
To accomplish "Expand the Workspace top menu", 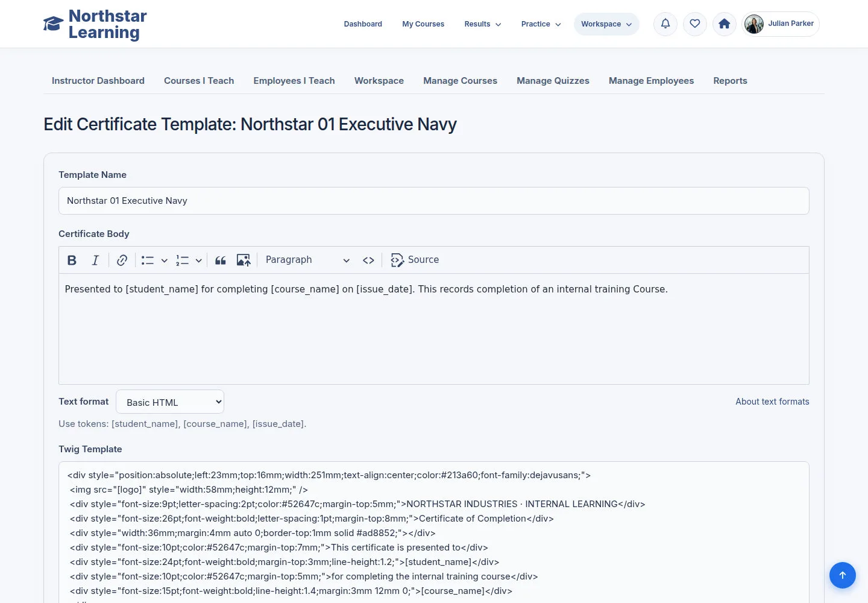I will pyautogui.click(x=606, y=24).
